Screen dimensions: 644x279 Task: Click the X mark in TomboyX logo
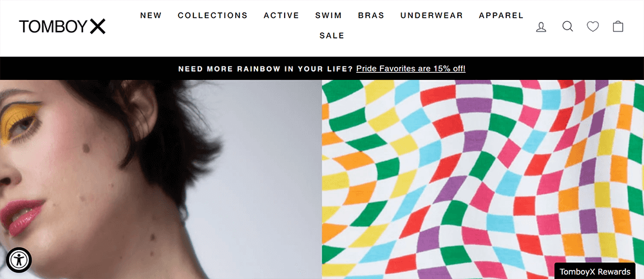(x=98, y=26)
